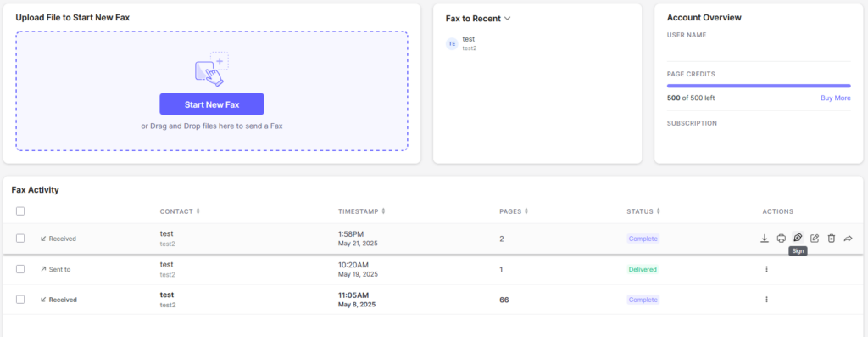Select recent contact test in Fax to Recent

pyautogui.click(x=469, y=43)
